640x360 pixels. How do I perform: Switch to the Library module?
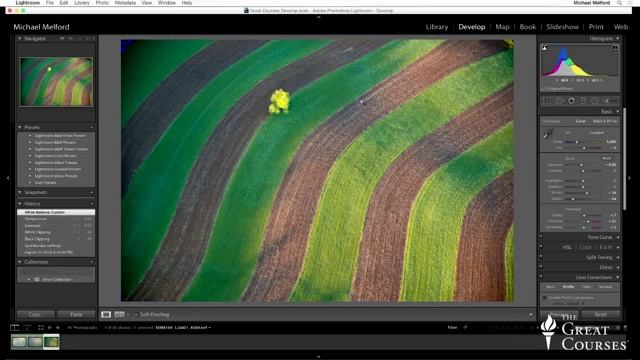437,27
